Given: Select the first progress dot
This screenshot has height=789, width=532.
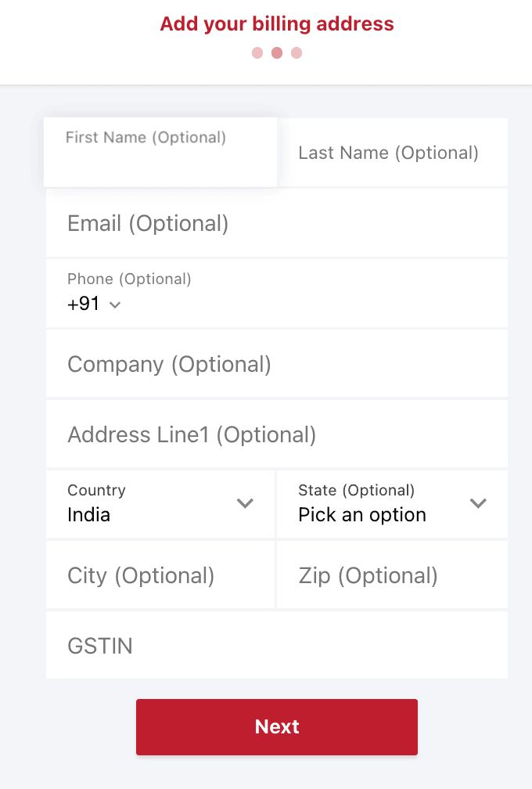Looking at the screenshot, I should tap(257, 53).
